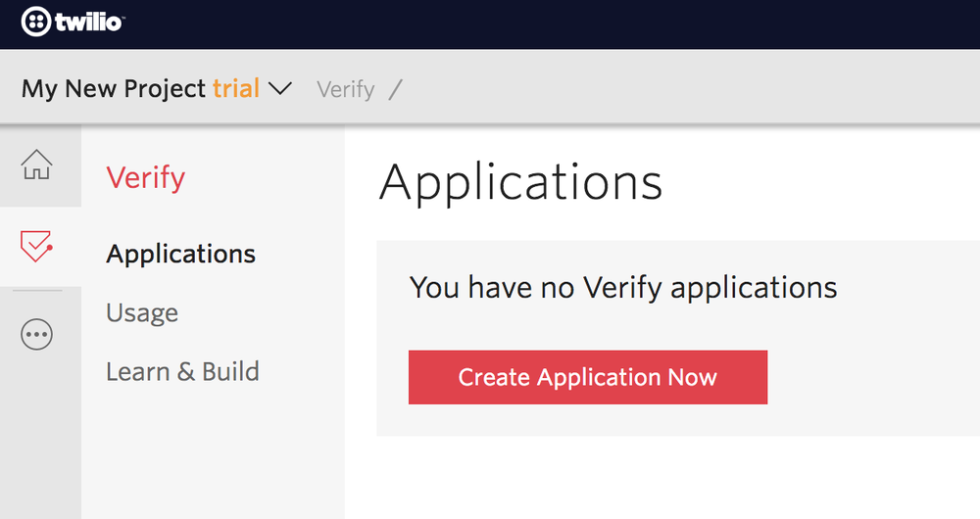This screenshot has height=519, width=980.
Task: Navigate to Verify breadcrumb link
Action: 346,89
